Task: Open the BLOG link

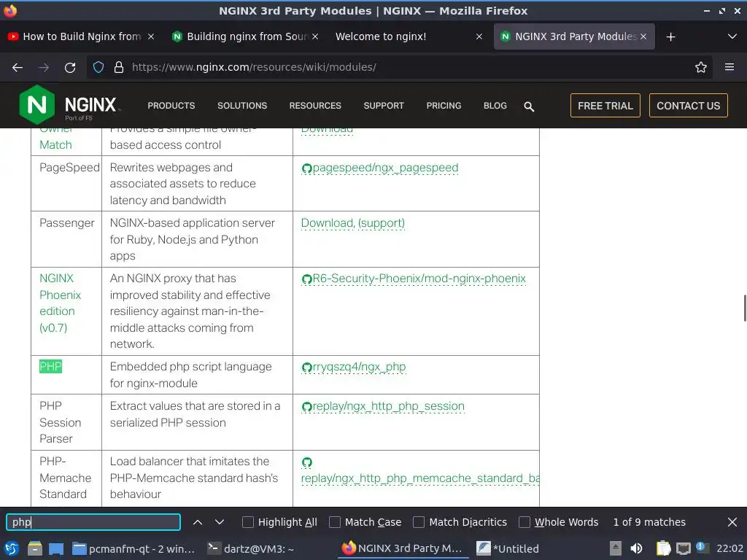Action: pyautogui.click(x=495, y=106)
